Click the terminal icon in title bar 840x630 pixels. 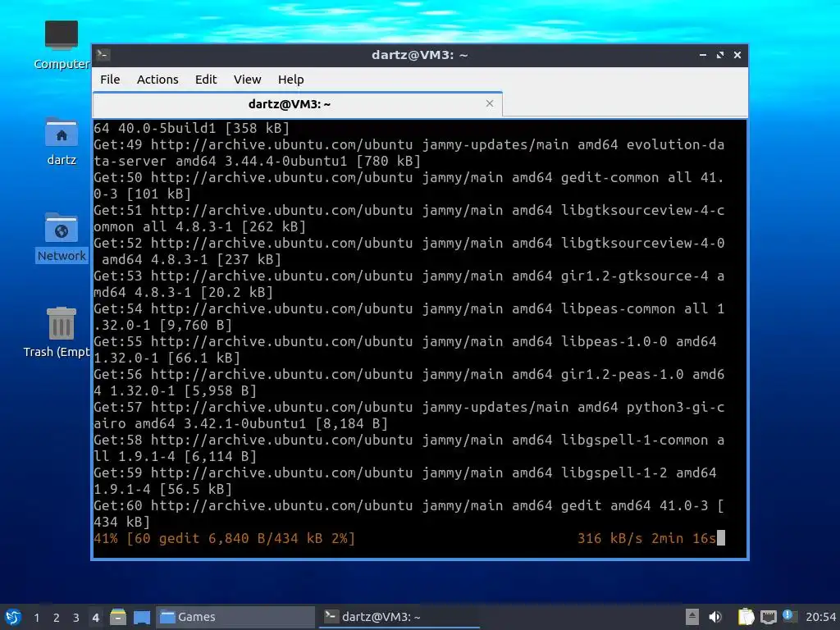pyautogui.click(x=103, y=55)
